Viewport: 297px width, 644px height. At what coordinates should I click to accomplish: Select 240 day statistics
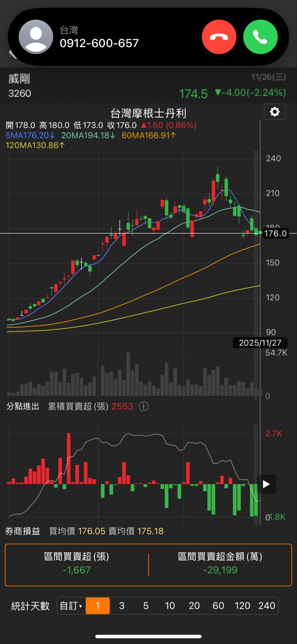[x=266, y=606]
